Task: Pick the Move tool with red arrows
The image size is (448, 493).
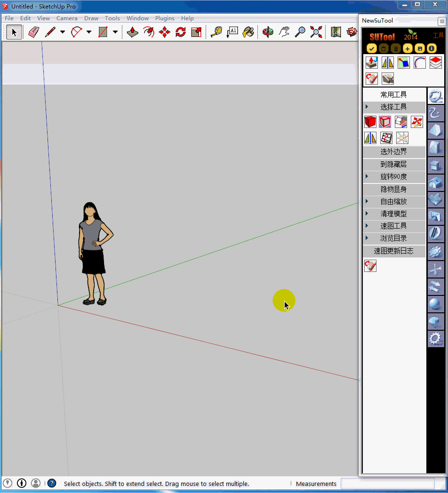Action: 165,32
